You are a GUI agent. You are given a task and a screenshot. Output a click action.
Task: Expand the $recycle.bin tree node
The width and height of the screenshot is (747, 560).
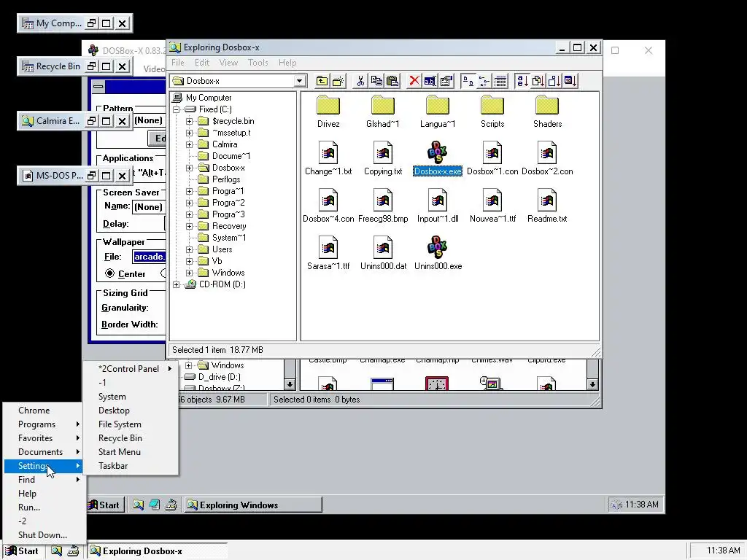click(189, 121)
